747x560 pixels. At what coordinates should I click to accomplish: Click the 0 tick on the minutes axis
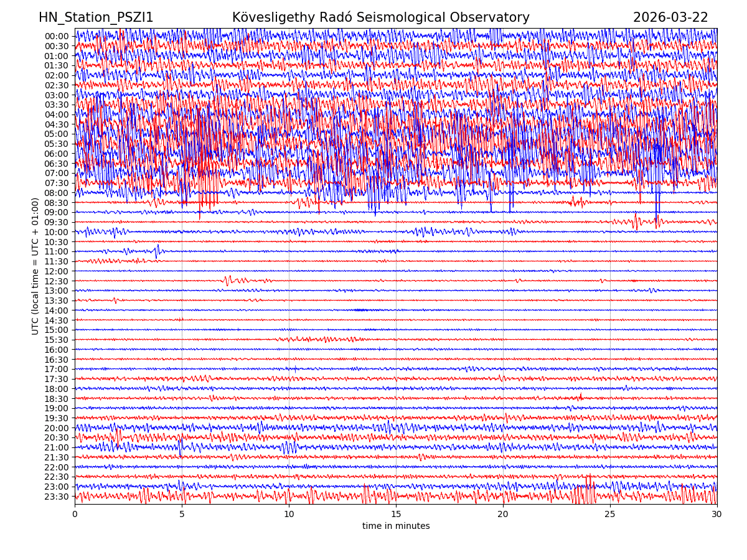(75, 515)
